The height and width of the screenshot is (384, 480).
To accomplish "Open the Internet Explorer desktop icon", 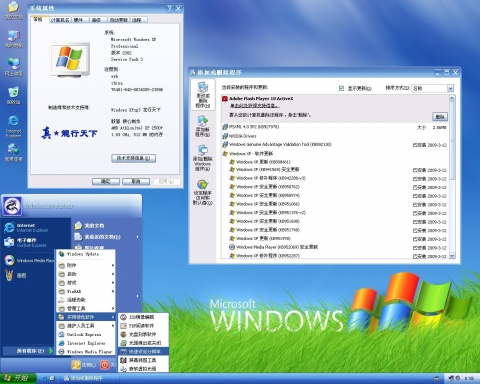I will click(13, 126).
